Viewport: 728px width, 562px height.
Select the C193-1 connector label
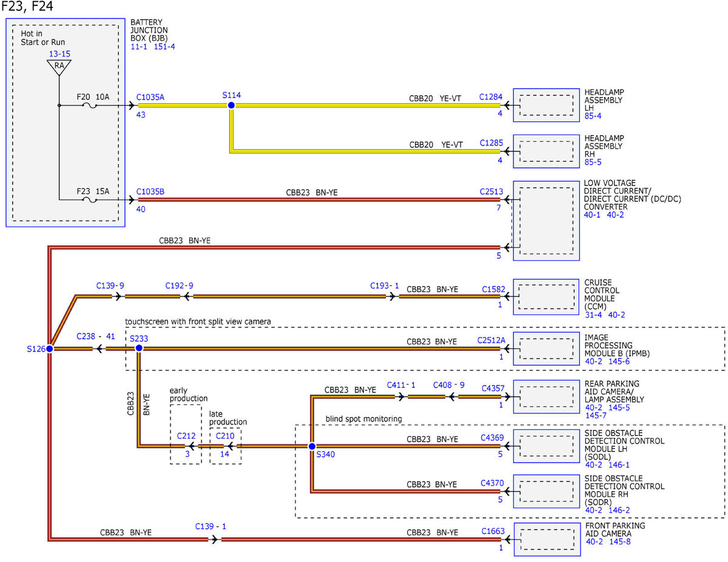[x=385, y=285]
